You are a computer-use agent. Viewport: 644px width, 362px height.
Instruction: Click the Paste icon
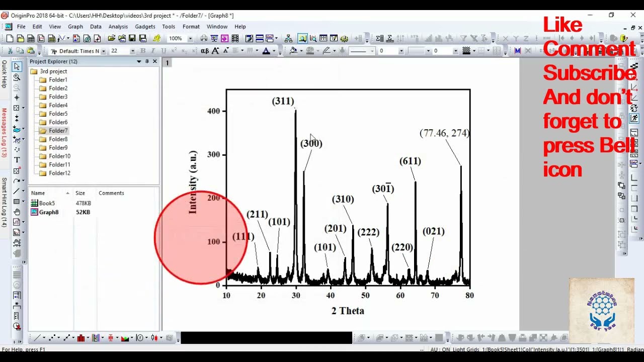31,51
